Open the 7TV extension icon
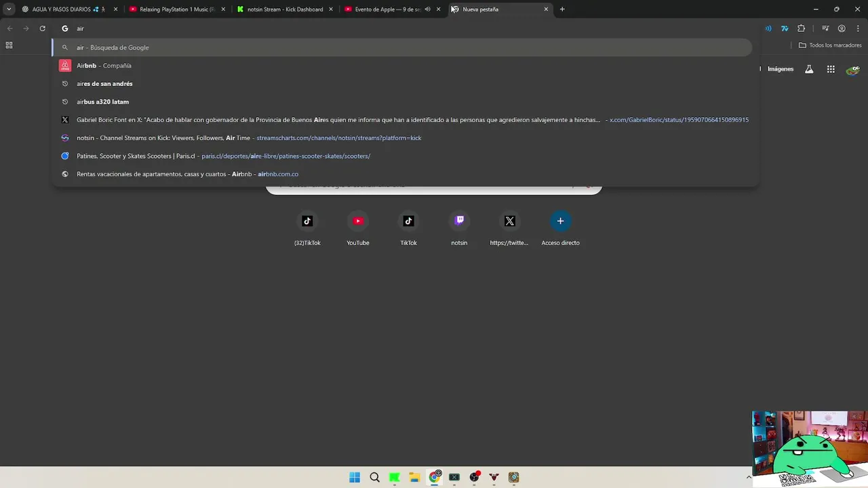The image size is (868, 488). coord(785,28)
